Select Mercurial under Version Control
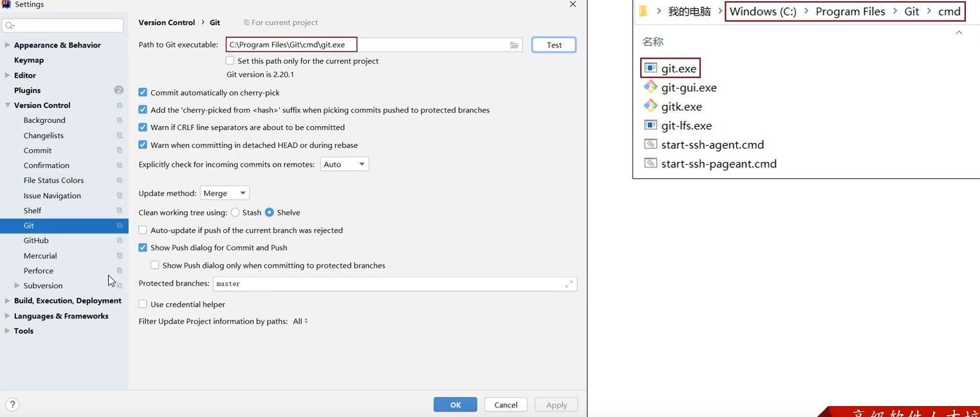980x417 pixels. (x=40, y=256)
